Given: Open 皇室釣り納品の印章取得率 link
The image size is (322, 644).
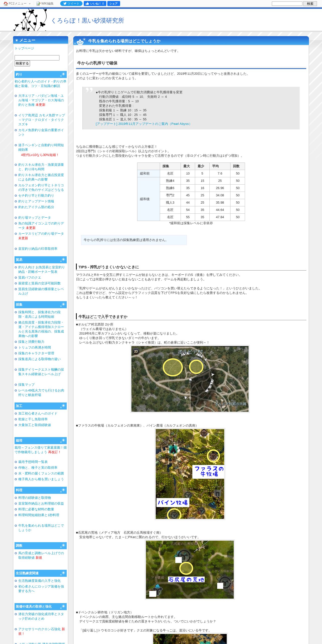Looking at the screenshot, I should tap(38, 249).
